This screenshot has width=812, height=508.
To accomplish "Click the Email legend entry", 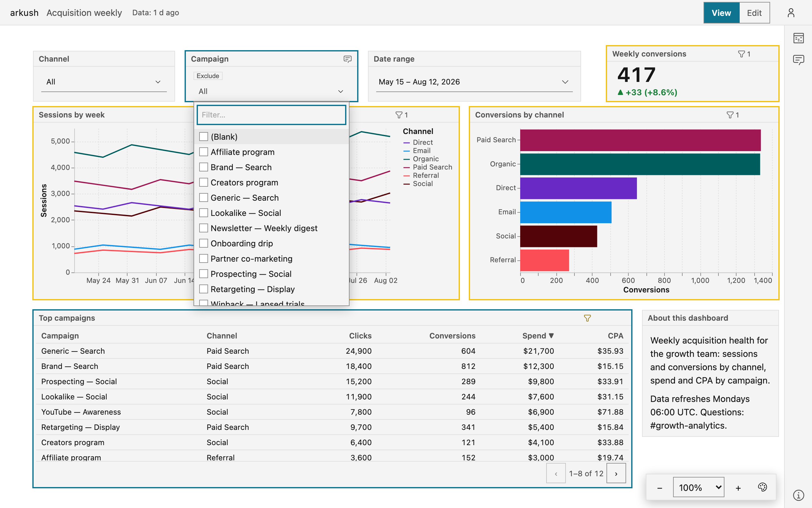I will click(x=417, y=151).
